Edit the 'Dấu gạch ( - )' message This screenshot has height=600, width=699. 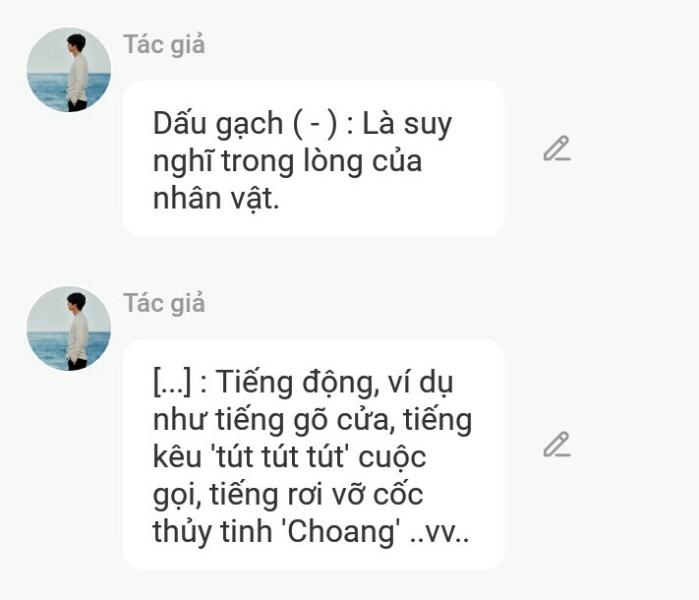557,148
